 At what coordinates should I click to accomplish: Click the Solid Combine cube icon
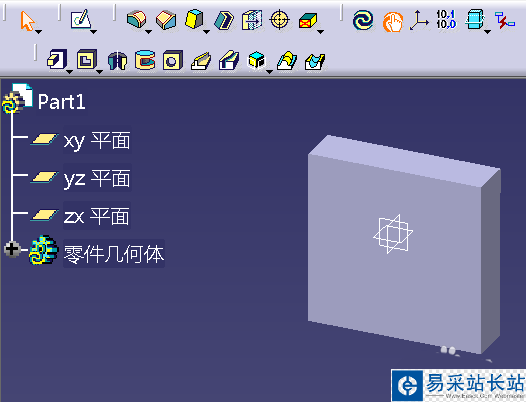tap(256, 60)
